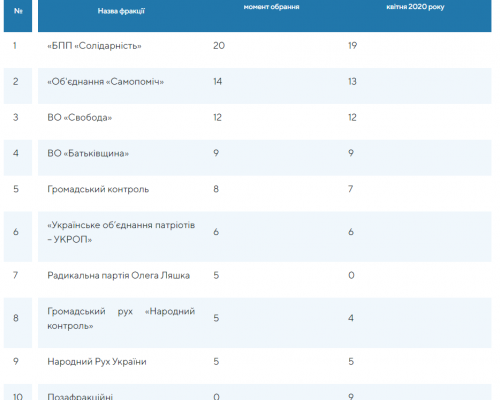Click the «момент обрання» value 6 for УКРОП

click(x=216, y=232)
